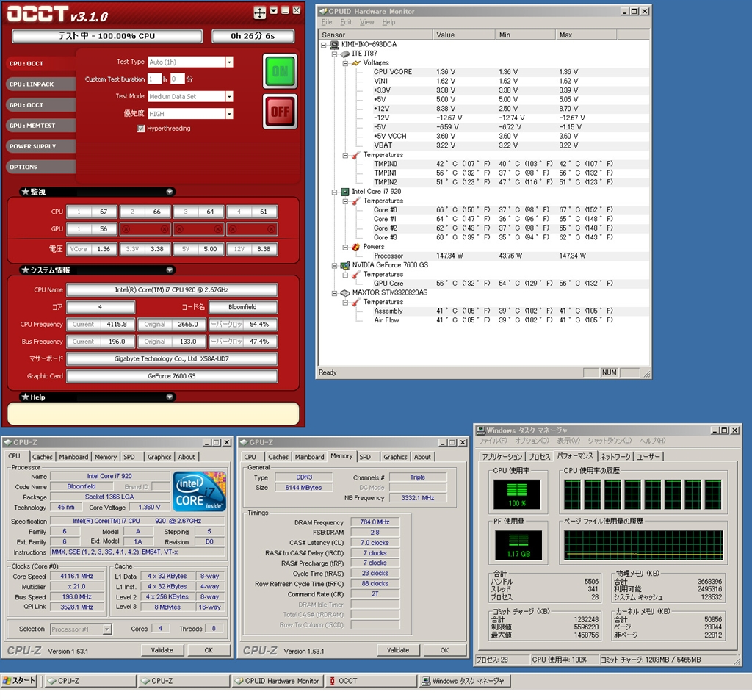The image size is (752, 700).
Task: Open the Test Type dropdown
Action: 229,62
